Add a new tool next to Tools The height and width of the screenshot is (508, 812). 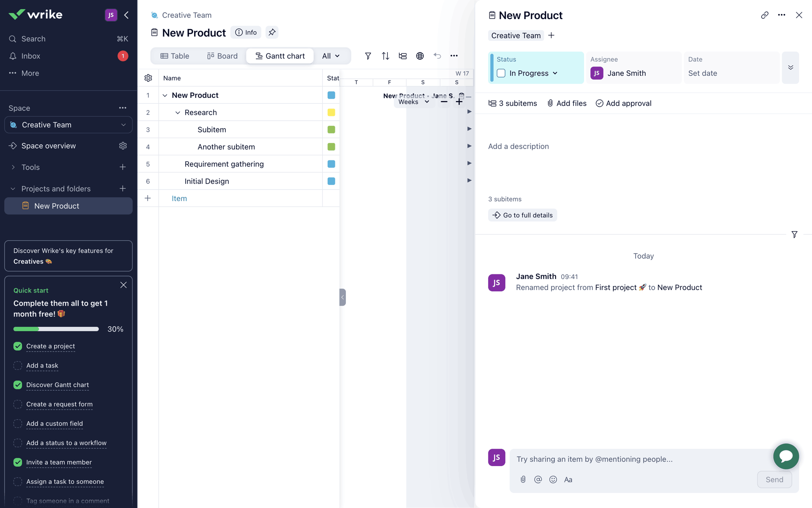pos(123,167)
